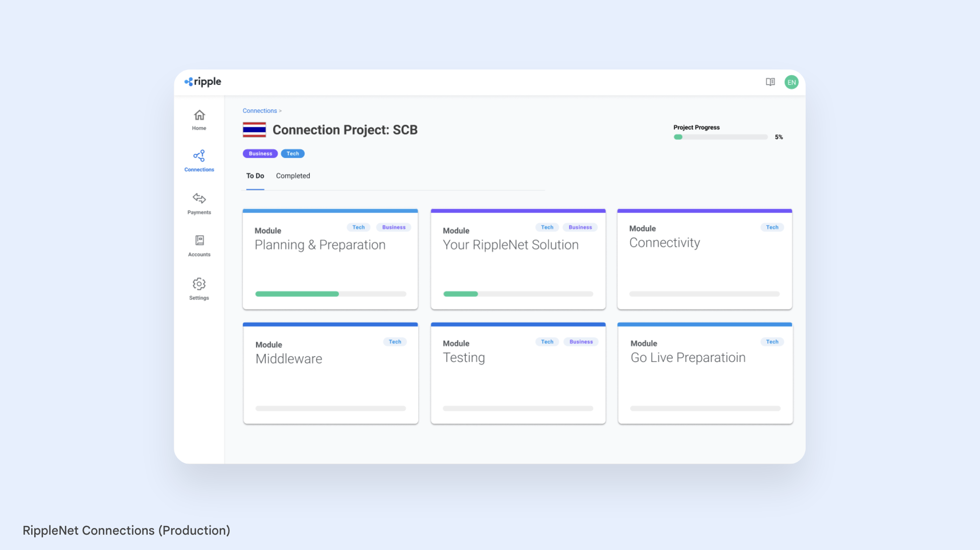Image resolution: width=980 pixels, height=550 pixels.
Task: Open the Middleware module card
Action: (331, 373)
